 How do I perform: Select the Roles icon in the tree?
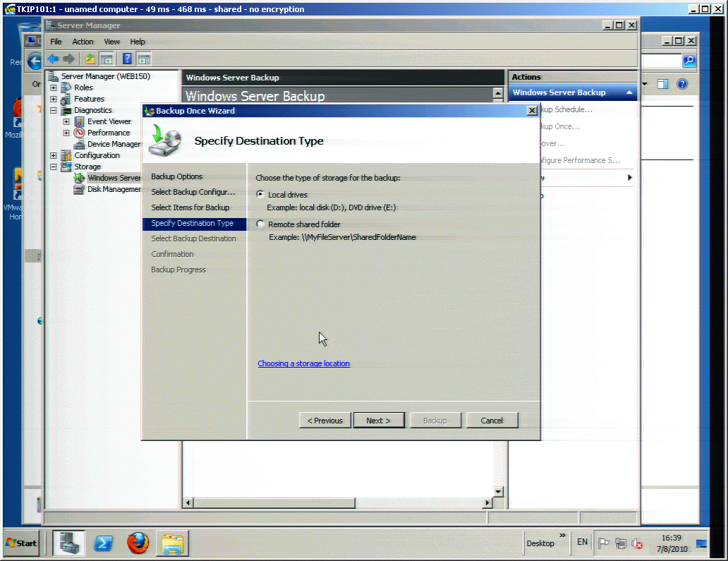66,88
